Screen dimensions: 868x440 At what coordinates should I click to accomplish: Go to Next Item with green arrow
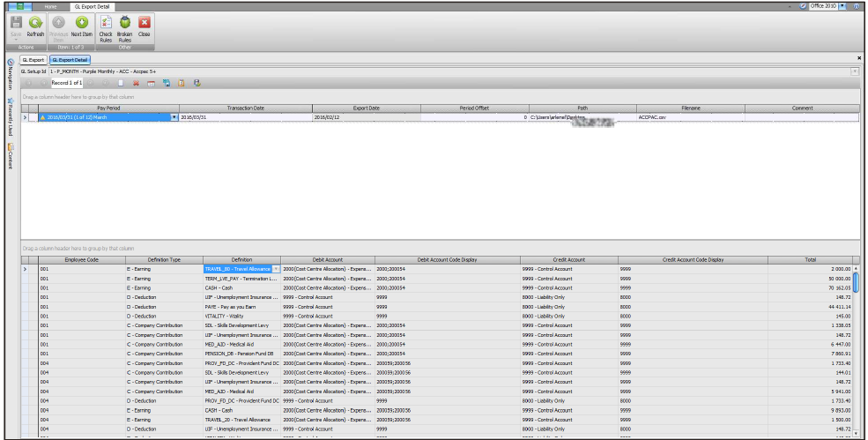tap(81, 26)
